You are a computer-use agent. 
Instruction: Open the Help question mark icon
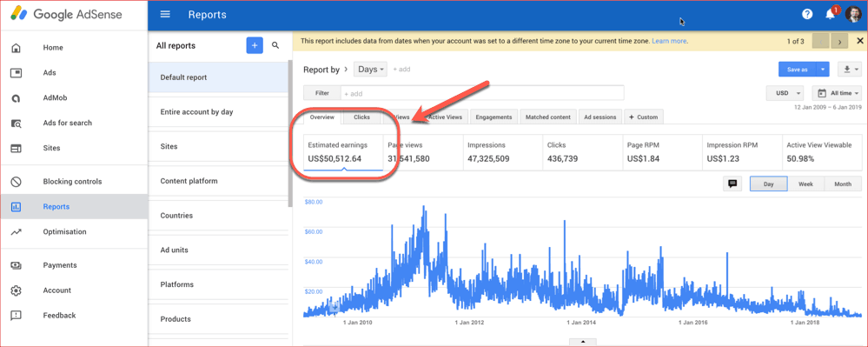pyautogui.click(x=807, y=15)
